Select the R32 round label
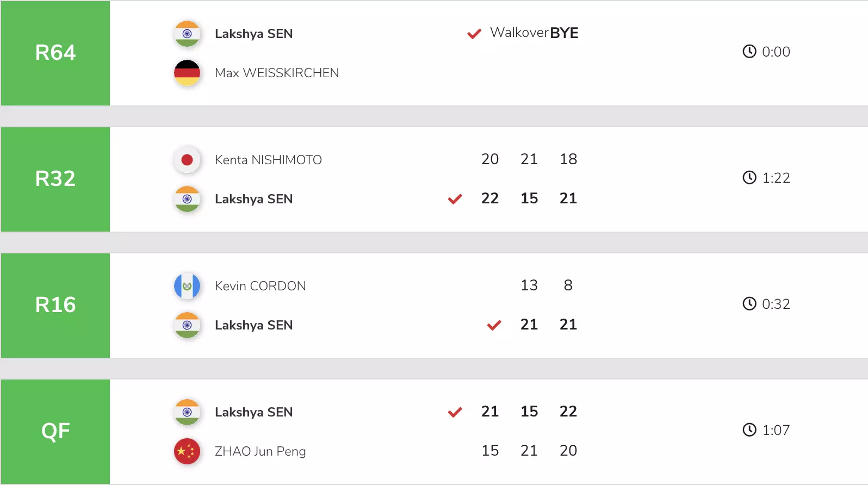Screen dimensions: 868x485 click(55, 179)
